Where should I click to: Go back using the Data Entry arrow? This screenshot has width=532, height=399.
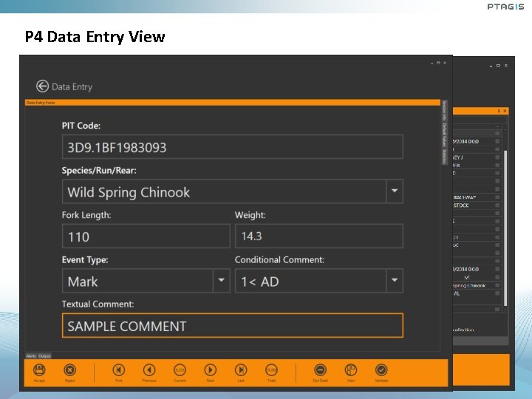click(x=42, y=86)
